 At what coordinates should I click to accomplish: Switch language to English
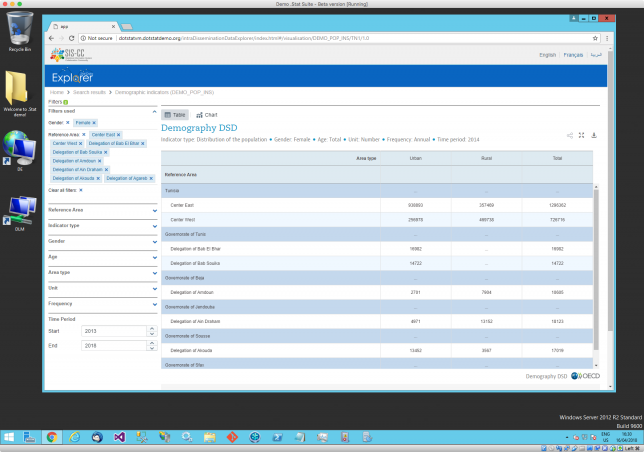click(547, 55)
